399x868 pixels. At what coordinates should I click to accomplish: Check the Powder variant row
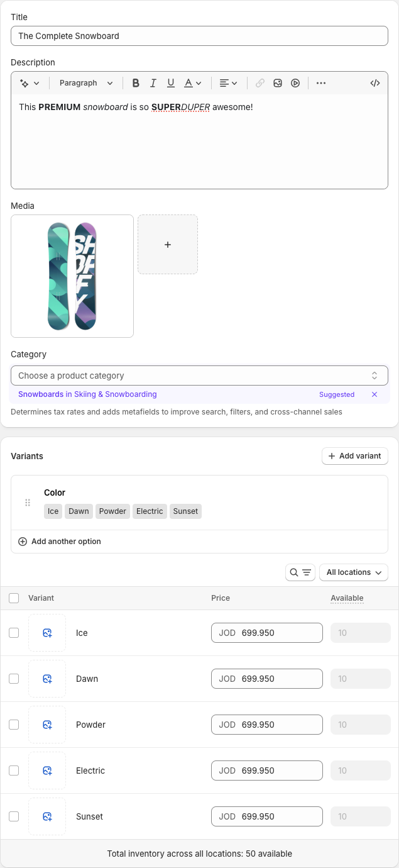(x=14, y=725)
